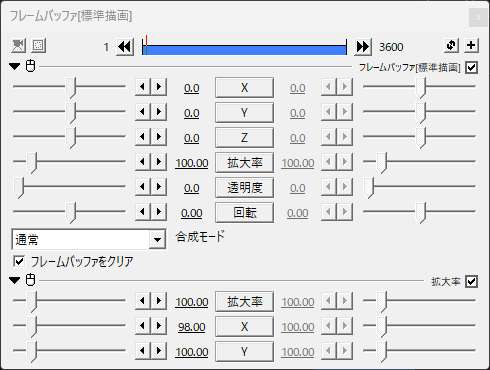This screenshot has height=370, width=490.
Task: Collapse the 拡大率 section with its triangle
Action: tap(15, 280)
